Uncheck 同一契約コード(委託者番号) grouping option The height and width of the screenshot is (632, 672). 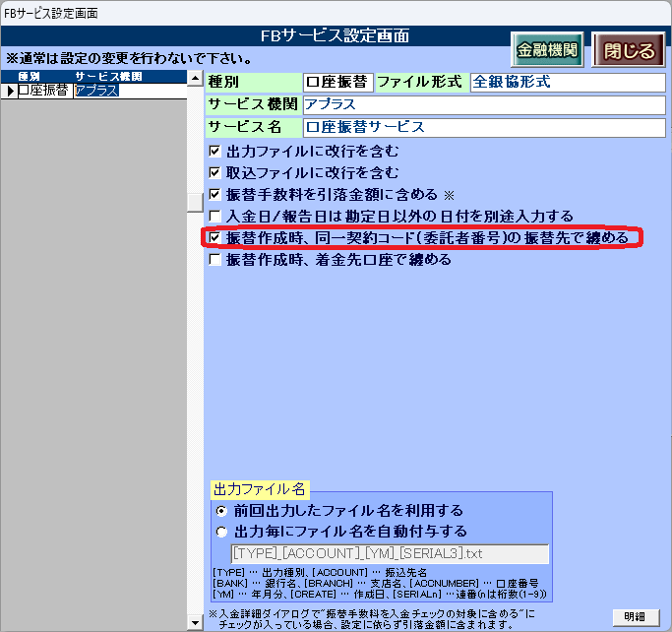click(215, 238)
